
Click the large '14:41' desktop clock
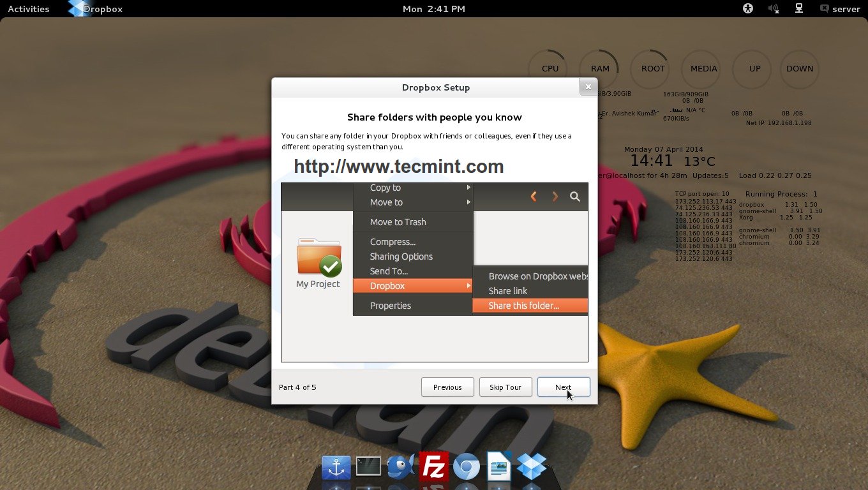(652, 161)
